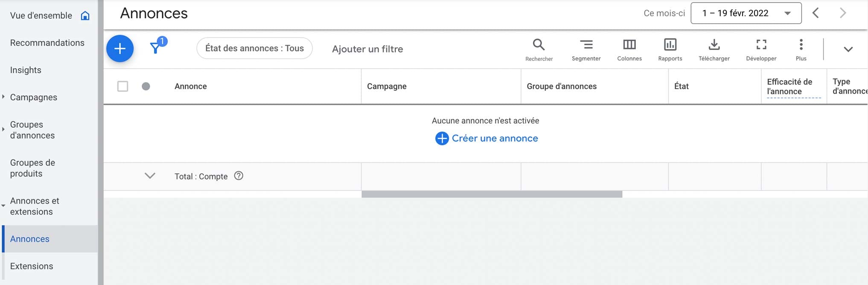Open État des annonces : Tous filter chip
Image resolution: width=868 pixels, height=285 pixels.
tap(254, 48)
